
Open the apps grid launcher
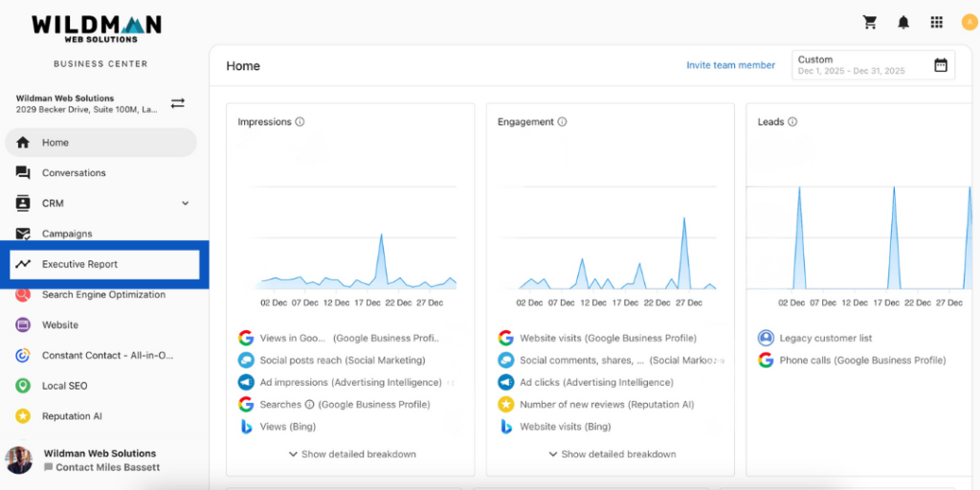click(x=937, y=22)
